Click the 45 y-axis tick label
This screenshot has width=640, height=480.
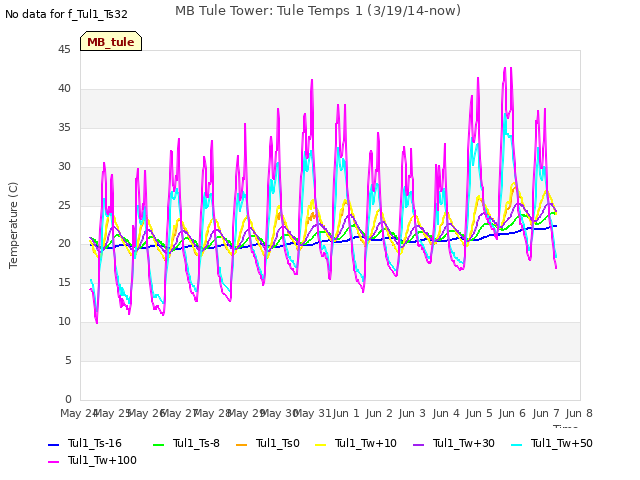pyautogui.click(x=64, y=50)
